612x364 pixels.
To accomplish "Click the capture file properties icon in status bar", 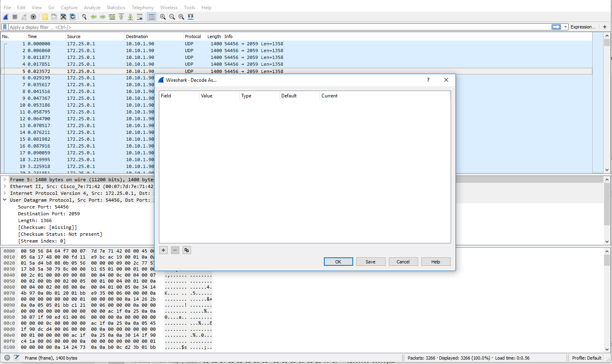I will tap(16, 358).
